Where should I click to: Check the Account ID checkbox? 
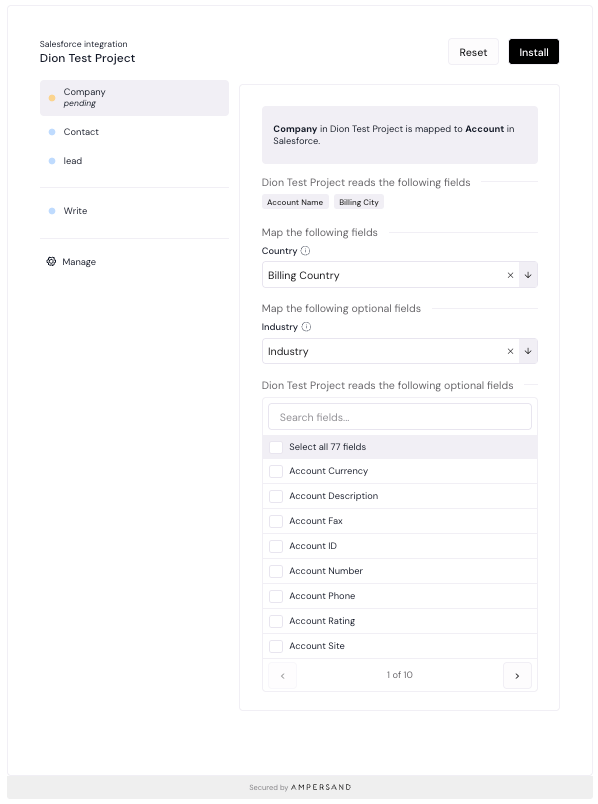click(x=276, y=546)
